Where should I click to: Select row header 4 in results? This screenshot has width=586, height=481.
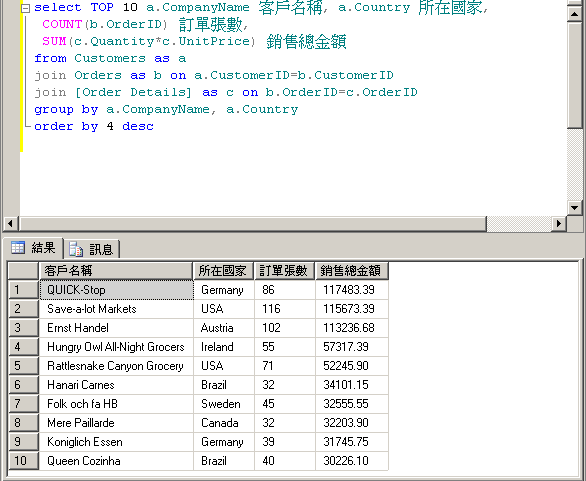[x=23, y=347]
